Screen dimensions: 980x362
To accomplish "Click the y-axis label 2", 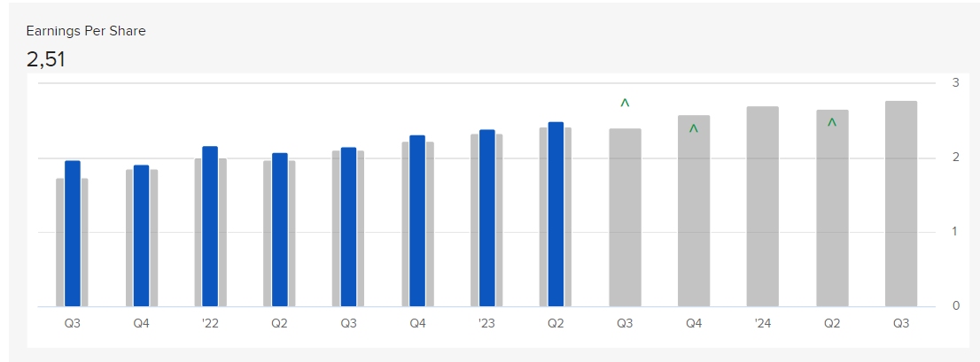I will pyautogui.click(x=955, y=158).
